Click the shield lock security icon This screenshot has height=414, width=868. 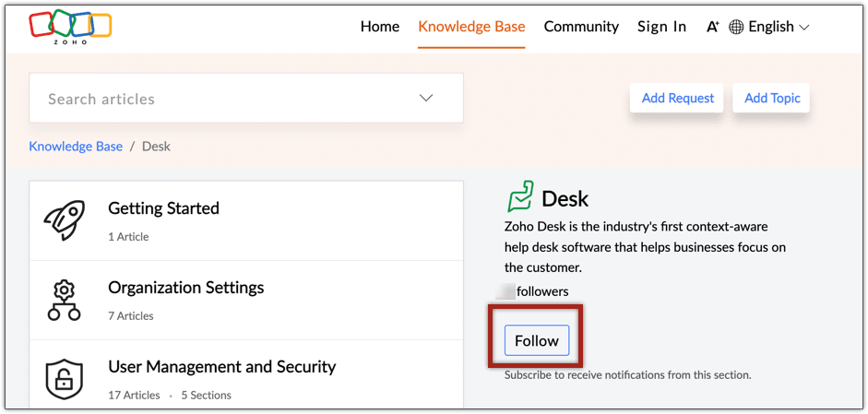click(65, 380)
